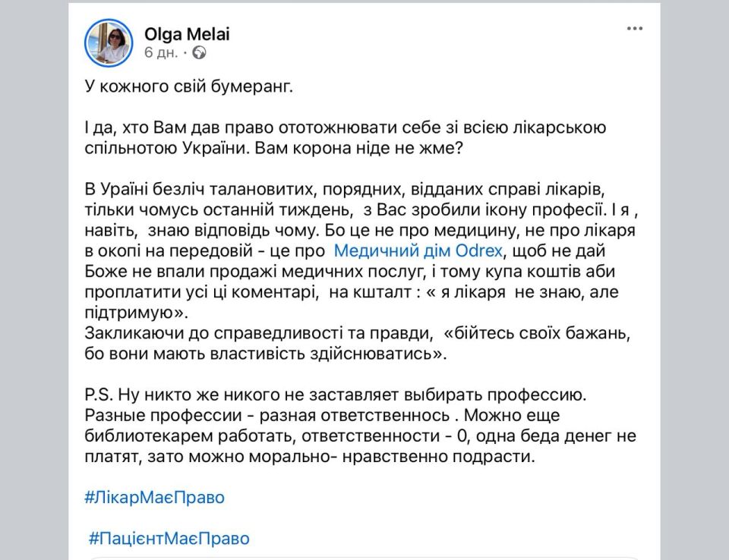The height and width of the screenshot is (560, 729).
Task: Open the #ПацієнтМаєПраво hashtag
Action: pyautogui.click(x=169, y=539)
